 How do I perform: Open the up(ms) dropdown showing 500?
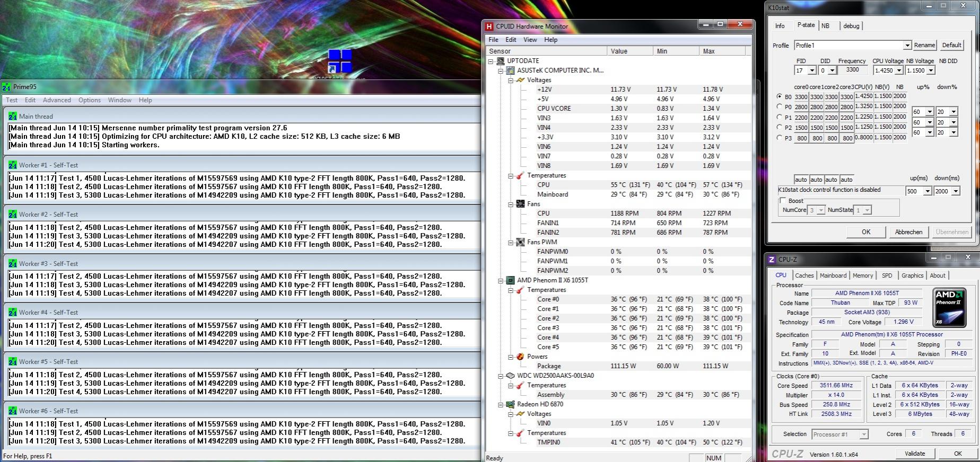click(x=927, y=191)
